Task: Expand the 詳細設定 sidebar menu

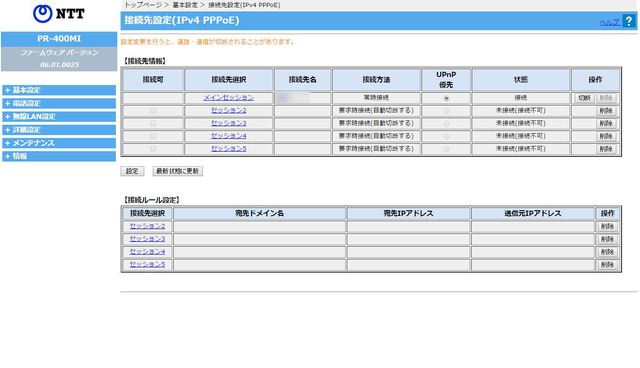Action: click(59, 130)
